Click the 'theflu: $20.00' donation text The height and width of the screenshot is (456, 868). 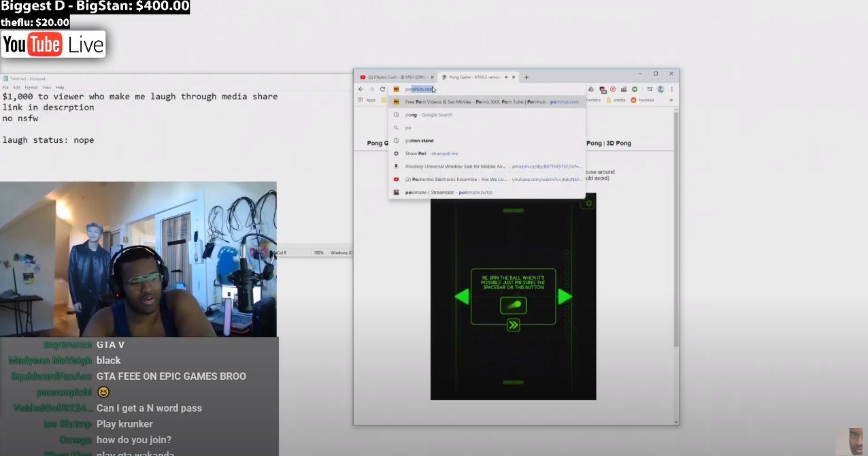[x=35, y=22]
